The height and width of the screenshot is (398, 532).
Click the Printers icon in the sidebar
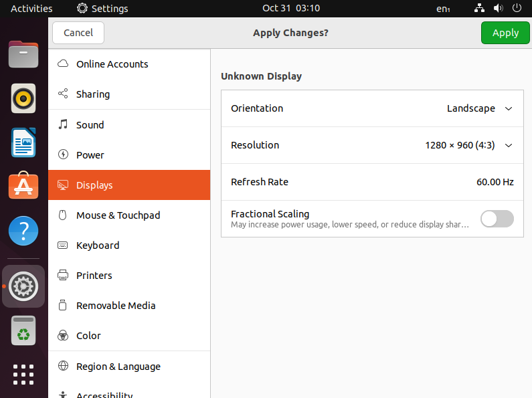63,275
